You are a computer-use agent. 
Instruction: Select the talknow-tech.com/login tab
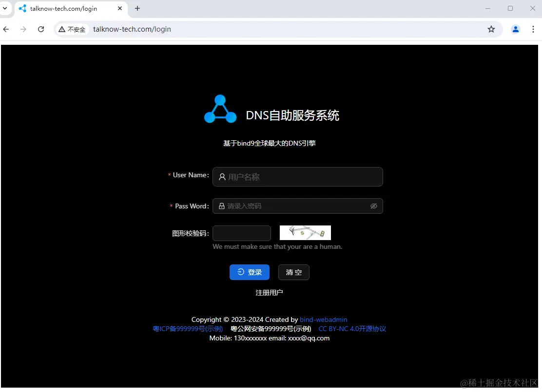pyautogui.click(x=71, y=9)
